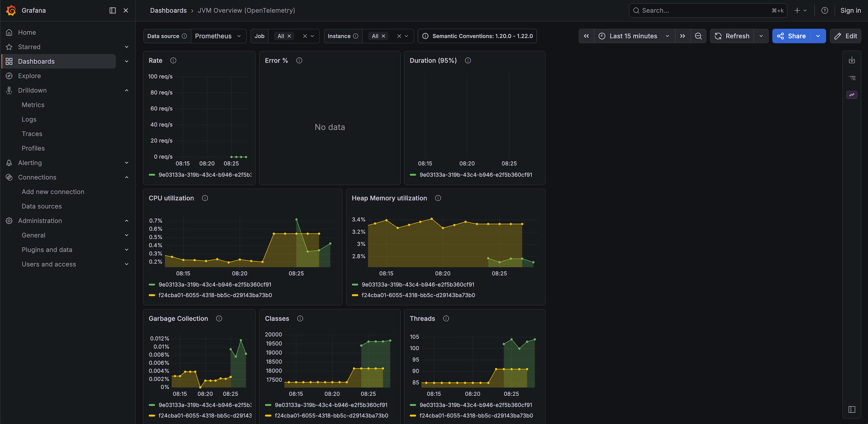Click the Grafana logo icon

pyautogui.click(x=11, y=10)
